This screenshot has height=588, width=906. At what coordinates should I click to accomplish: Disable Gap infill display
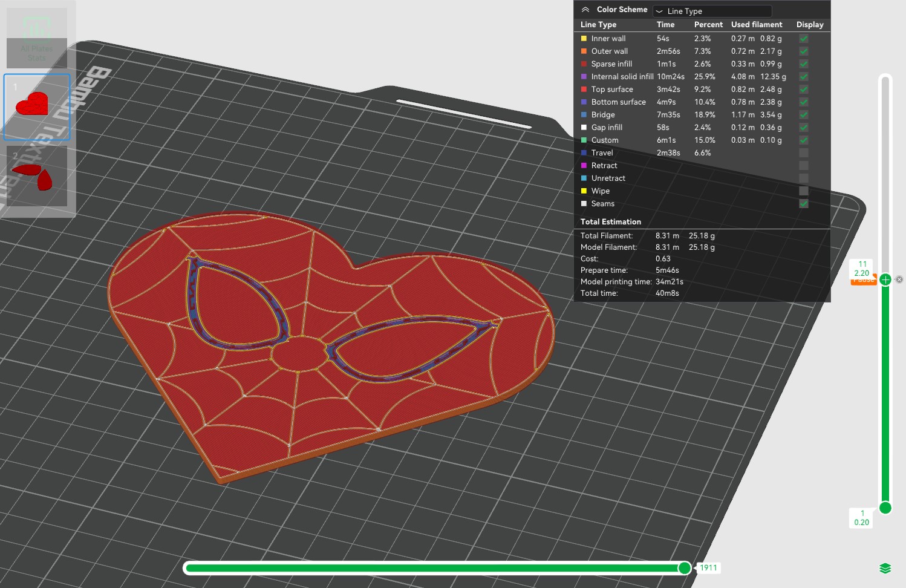click(804, 127)
